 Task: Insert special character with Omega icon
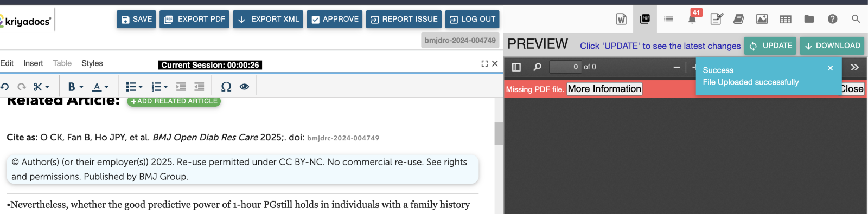click(x=226, y=87)
